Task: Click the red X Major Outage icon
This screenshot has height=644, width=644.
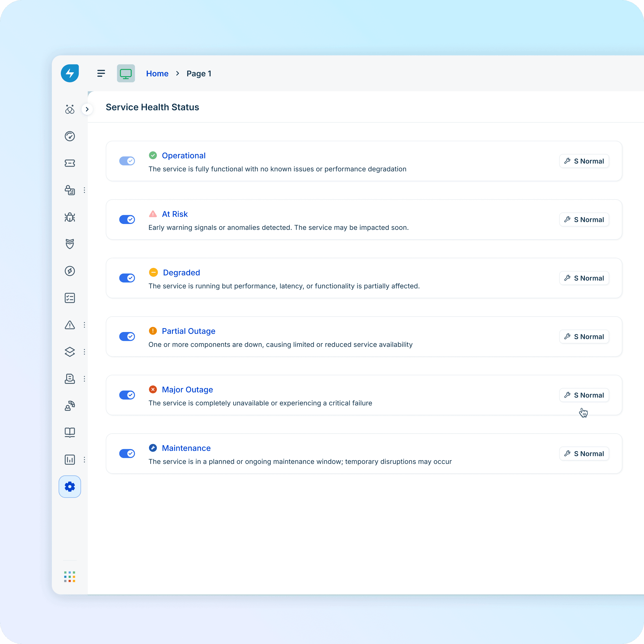Action: [153, 389]
